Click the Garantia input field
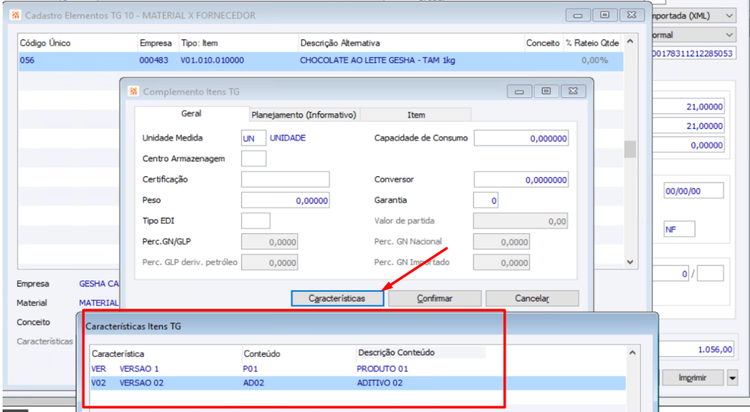 pos(485,200)
